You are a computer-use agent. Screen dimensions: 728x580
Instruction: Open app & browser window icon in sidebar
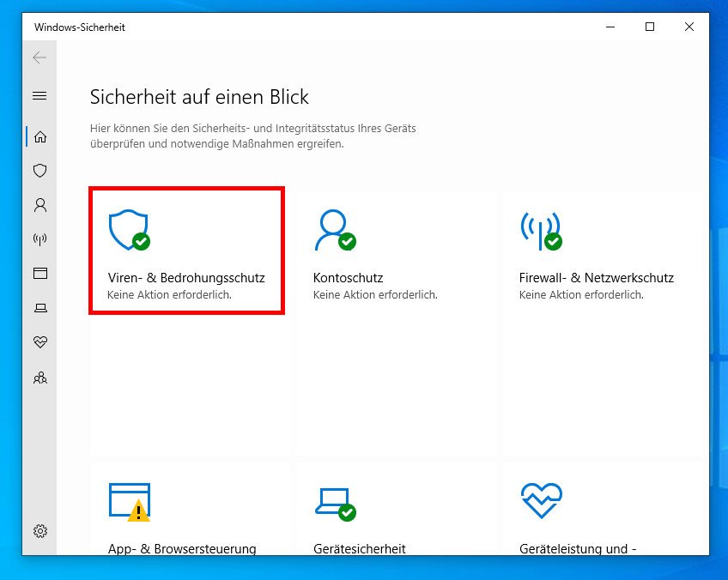pos(40,274)
